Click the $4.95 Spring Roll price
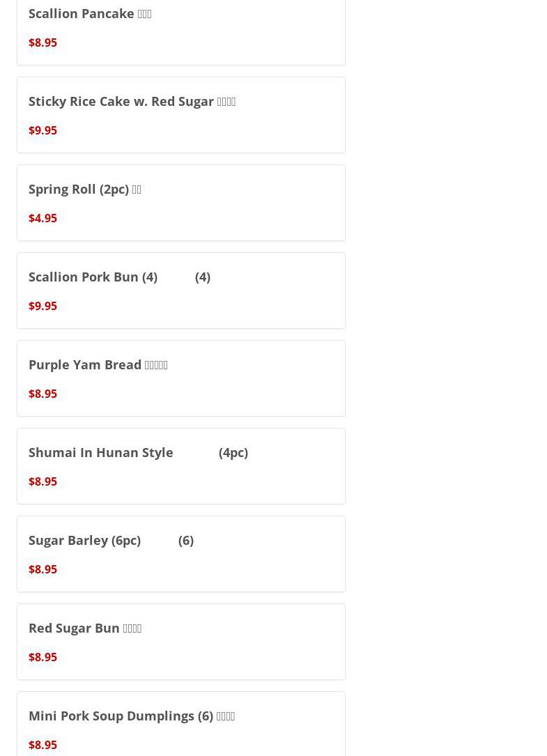Image resolution: width=547 pixels, height=756 pixels. coord(43,218)
